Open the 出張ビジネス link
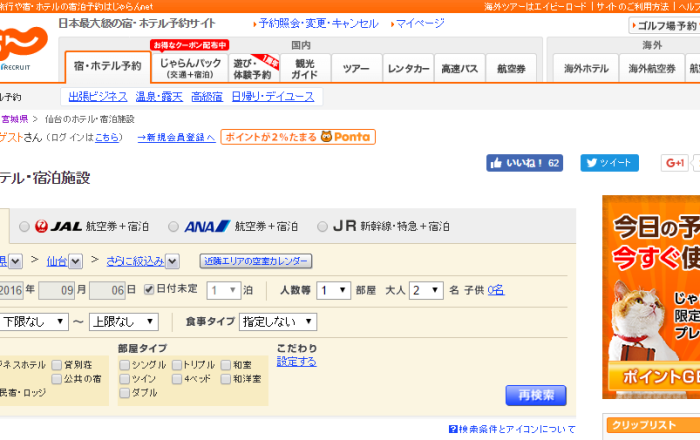Viewport: 700px width, 440px height. [98, 96]
